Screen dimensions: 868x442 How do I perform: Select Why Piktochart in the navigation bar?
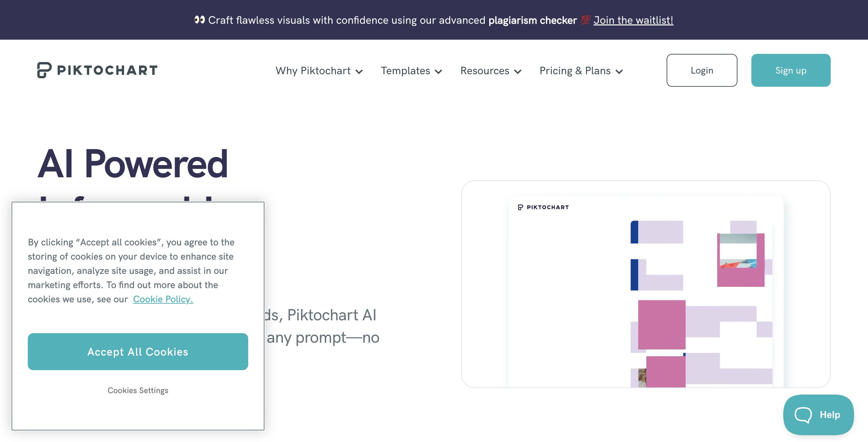[313, 71]
